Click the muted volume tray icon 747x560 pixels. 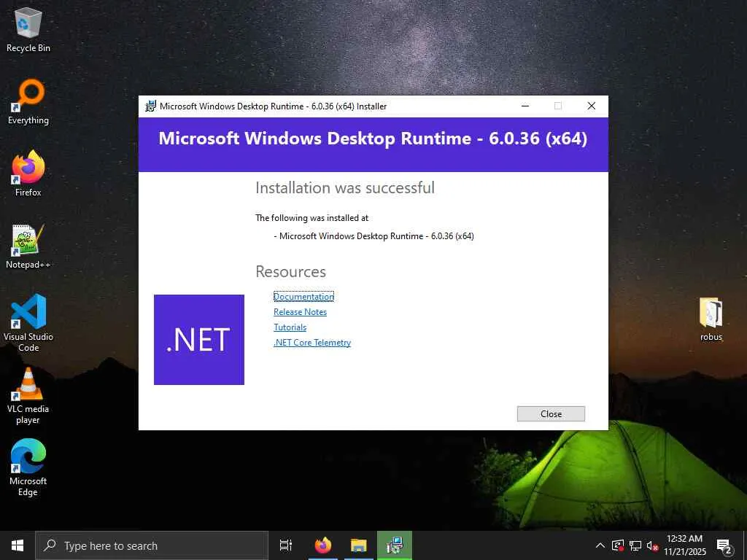click(x=652, y=545)
